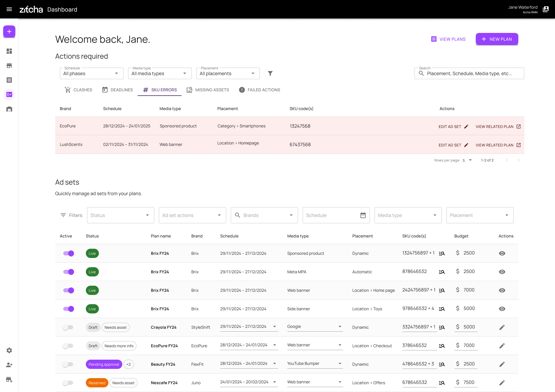
Task: Open schedule dropdown for EcoPure FY24 row
Action: point(249,345)
